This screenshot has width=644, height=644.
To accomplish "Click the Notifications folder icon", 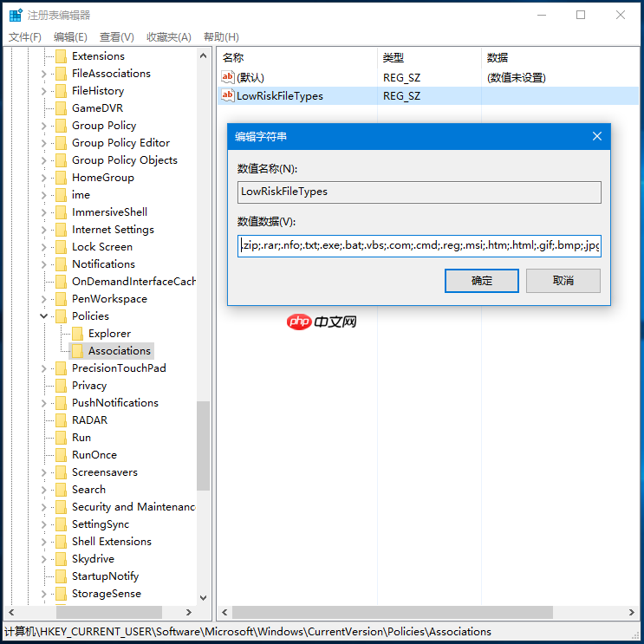I will coord(61,264).
